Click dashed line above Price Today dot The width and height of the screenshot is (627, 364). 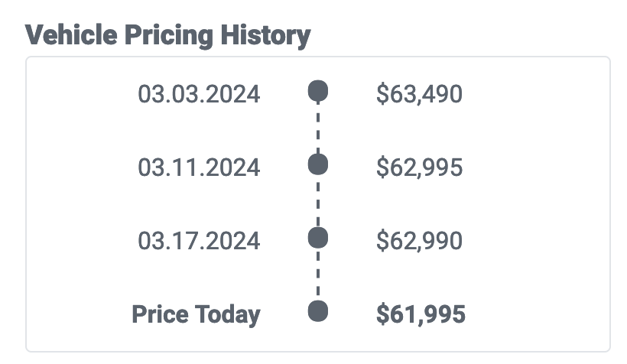(318, 275)
